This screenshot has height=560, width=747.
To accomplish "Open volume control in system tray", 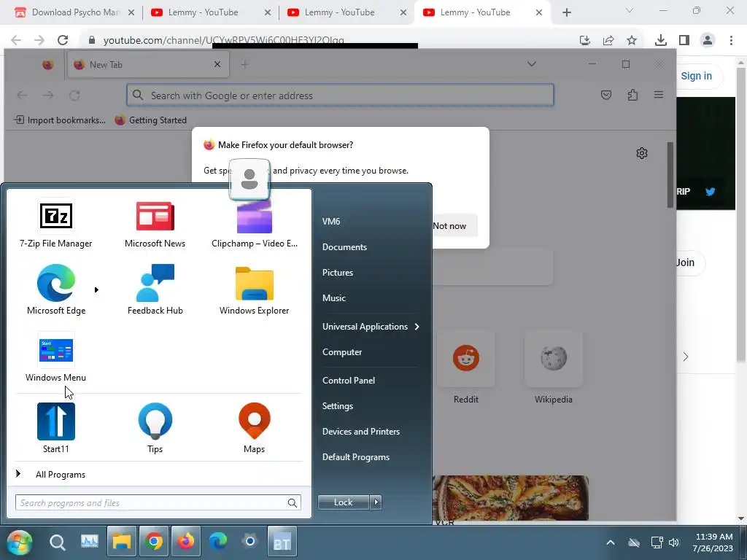I will pyautogui.click(x=674, y=542).
